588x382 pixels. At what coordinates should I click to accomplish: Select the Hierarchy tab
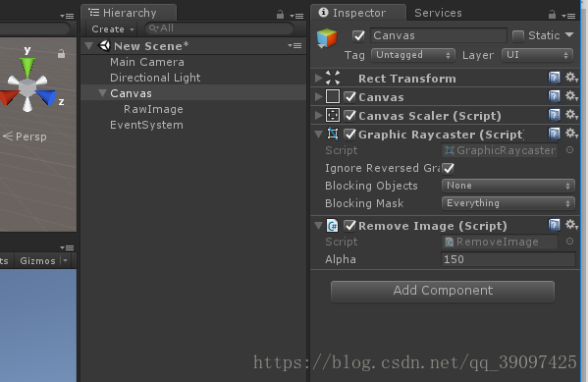[129, 13]
